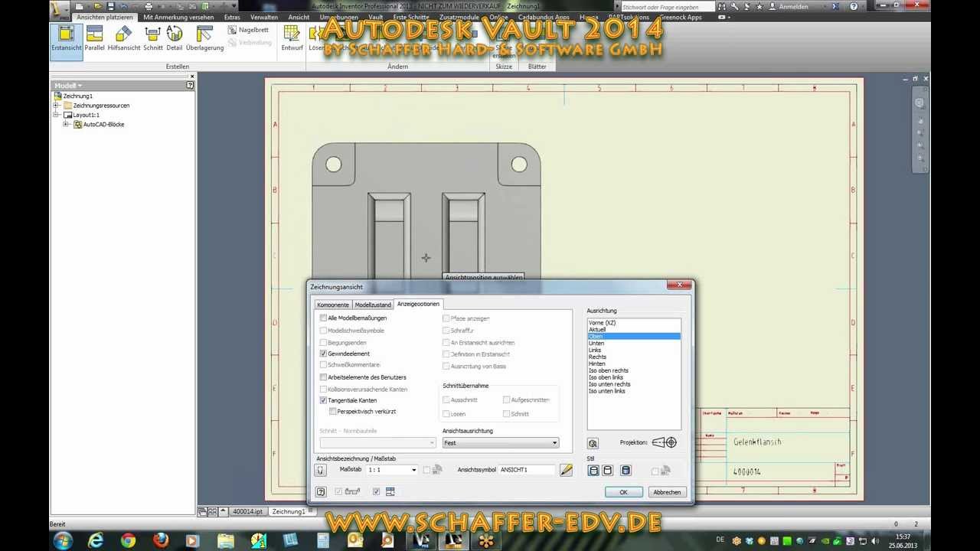Uncheck the Gewindeelement checkbox

323,354
